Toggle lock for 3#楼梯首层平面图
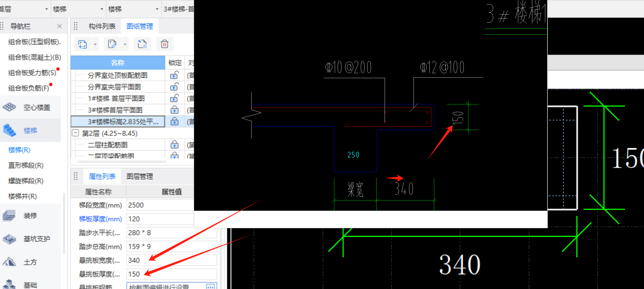 point(174,110)
